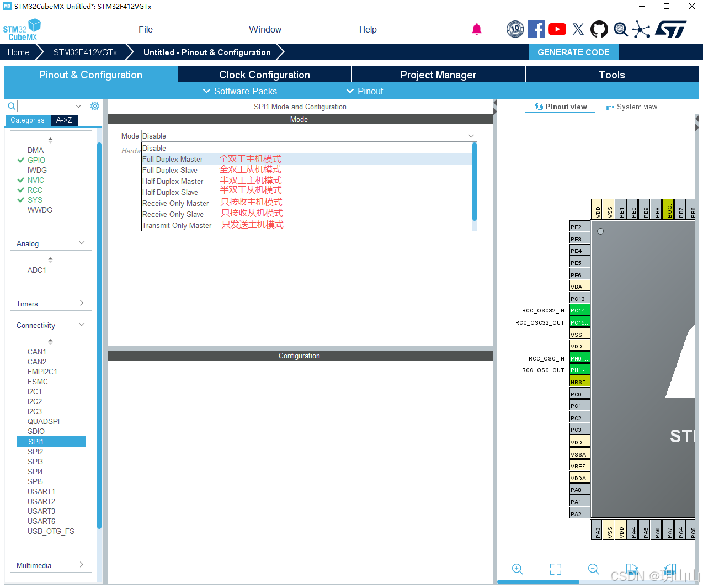Click the PC14 green pin
Screen dimensions: 703x588
579,310
